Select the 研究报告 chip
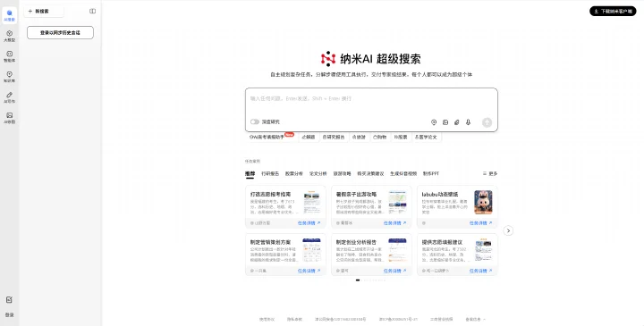 coord(334,137)
